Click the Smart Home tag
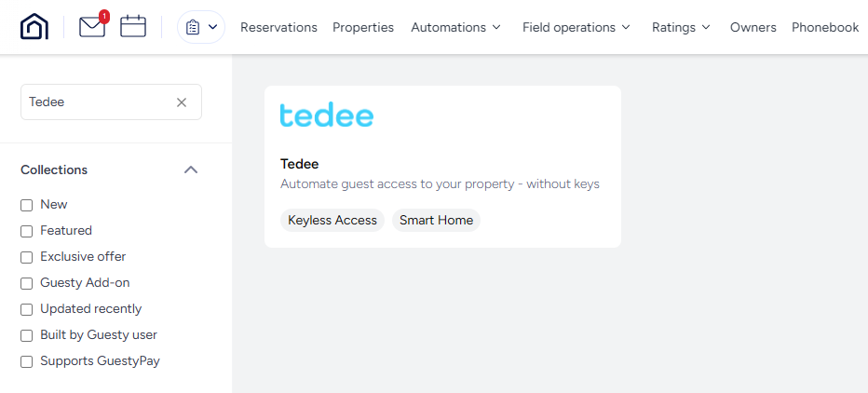 436,221
